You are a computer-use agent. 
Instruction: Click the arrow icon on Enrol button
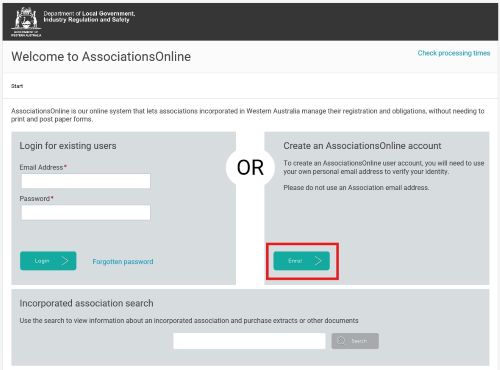[x=318, y=261]
